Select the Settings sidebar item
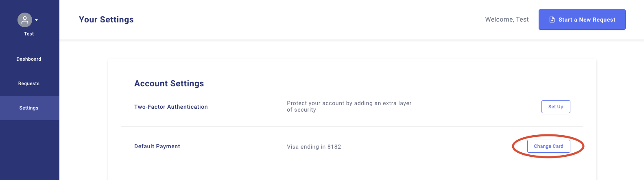This screenshot has width=644, height=180. (x=30, y=108)
